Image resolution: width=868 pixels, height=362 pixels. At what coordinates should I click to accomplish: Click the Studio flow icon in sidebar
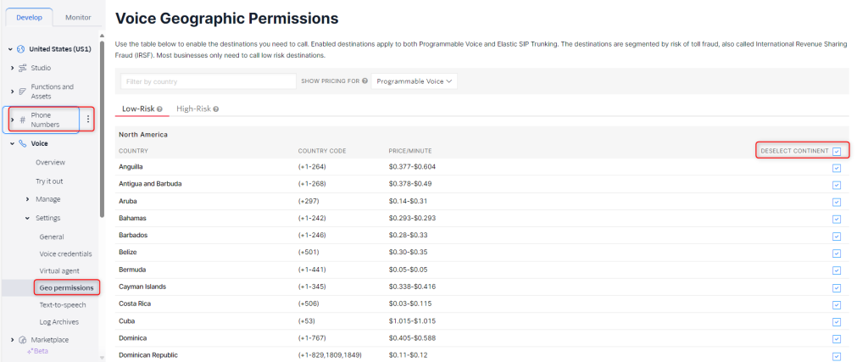(x=23, y=67)
